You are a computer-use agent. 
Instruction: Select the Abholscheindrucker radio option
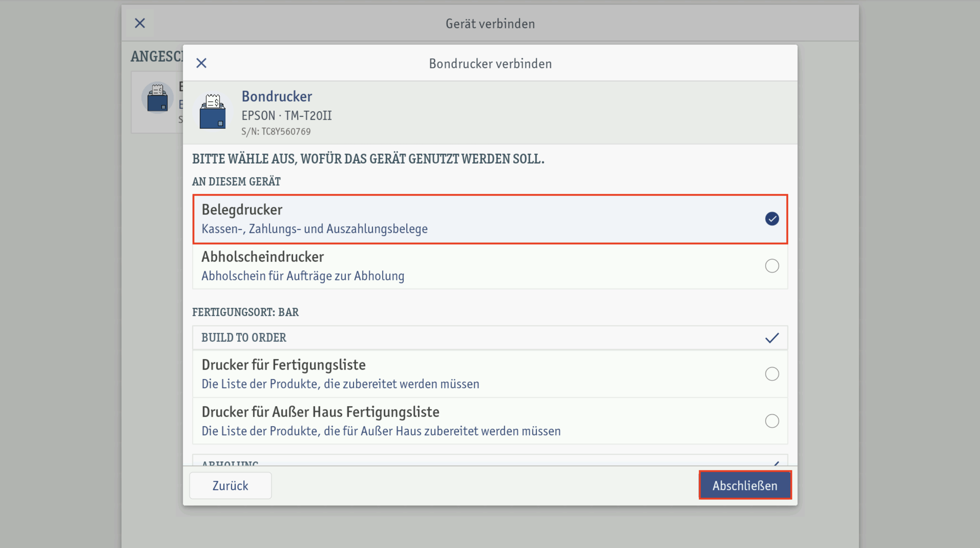pyautogui.click(x=772, y=266)
